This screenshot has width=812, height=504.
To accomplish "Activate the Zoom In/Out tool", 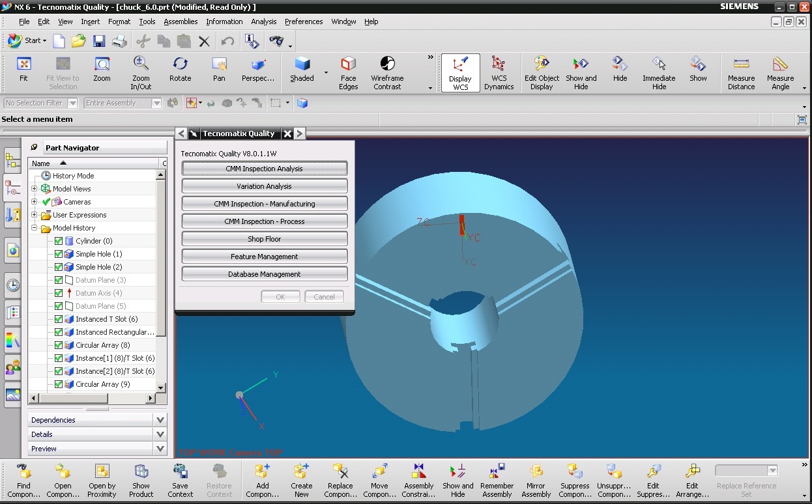I will pyautogui.click(x=141, y=73).
